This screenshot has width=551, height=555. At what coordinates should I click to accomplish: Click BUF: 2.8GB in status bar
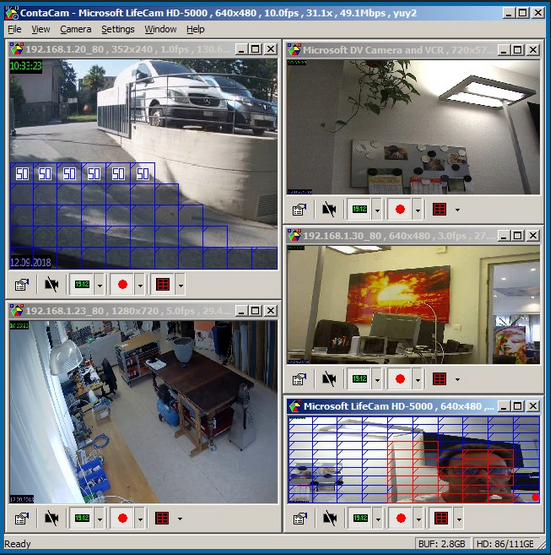pos(442,544)
